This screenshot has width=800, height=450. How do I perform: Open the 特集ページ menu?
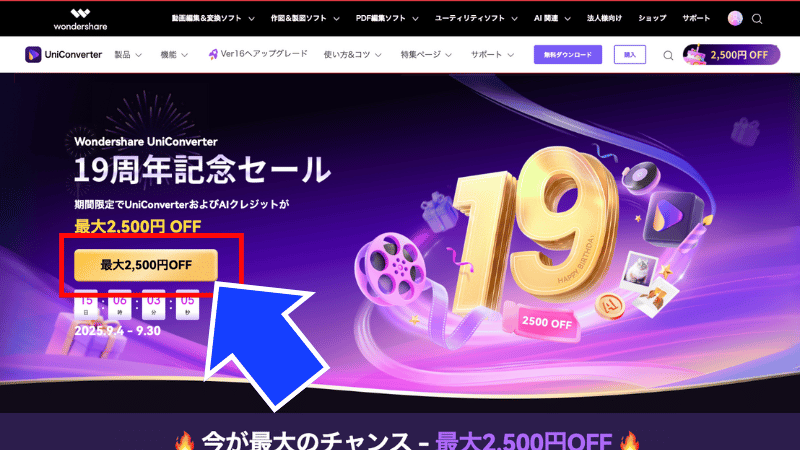pyautogui.click(x=426, y=55)
